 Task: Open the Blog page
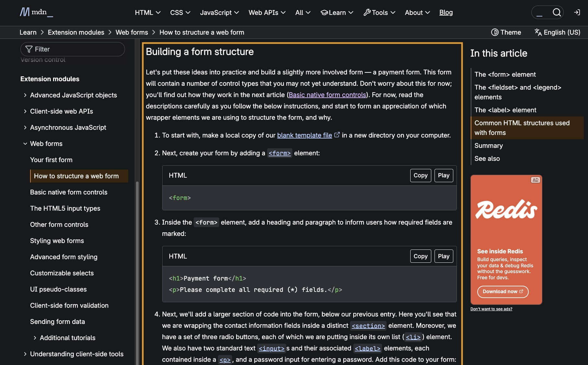click(446, 13)
